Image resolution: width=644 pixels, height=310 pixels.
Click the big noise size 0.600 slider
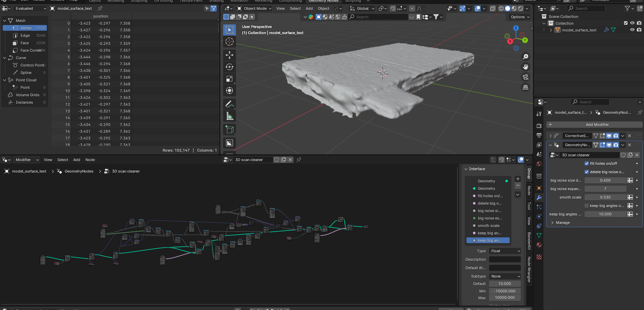[606, 180]
